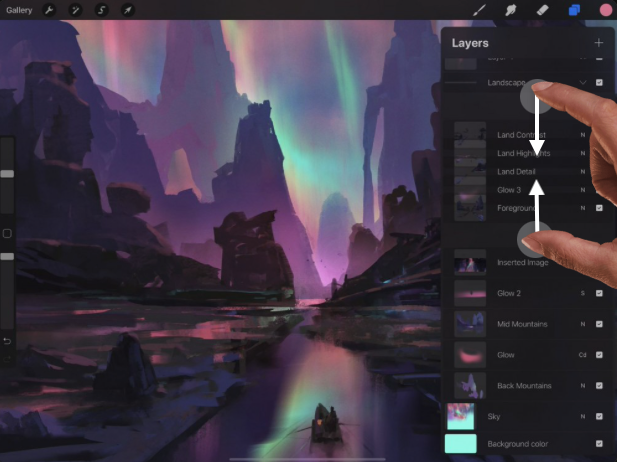Screen dimensions: 617x462
Task: Tap the Glow layer thumbnail
Action: point(470,355)
